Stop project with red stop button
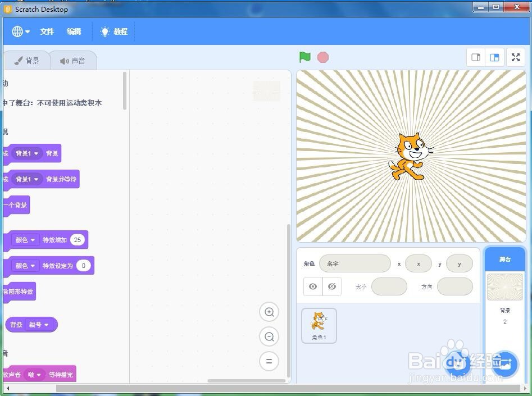532x396 pixels. [322, 57]
